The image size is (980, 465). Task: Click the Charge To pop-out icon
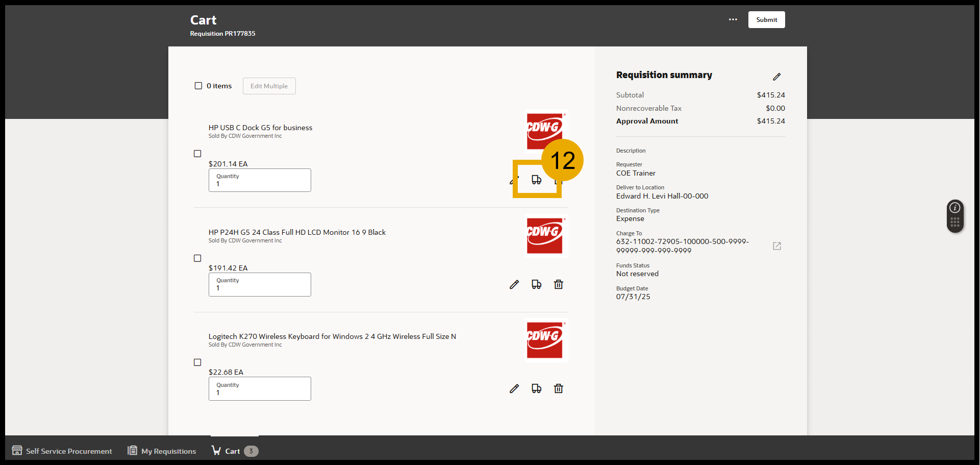(x=777, y=246)
